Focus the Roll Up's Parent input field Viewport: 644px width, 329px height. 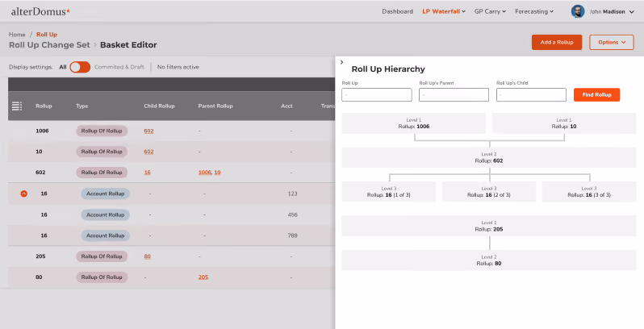[454, 95]
